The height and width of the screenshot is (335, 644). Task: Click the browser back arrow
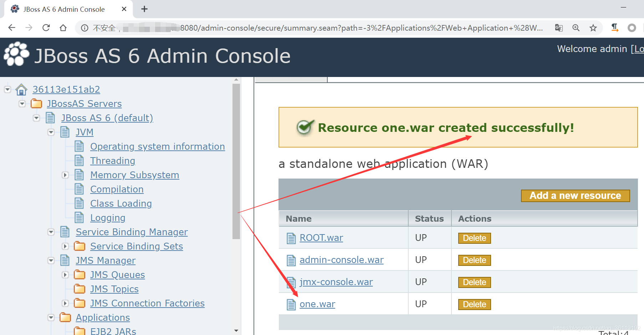point(12,28)
